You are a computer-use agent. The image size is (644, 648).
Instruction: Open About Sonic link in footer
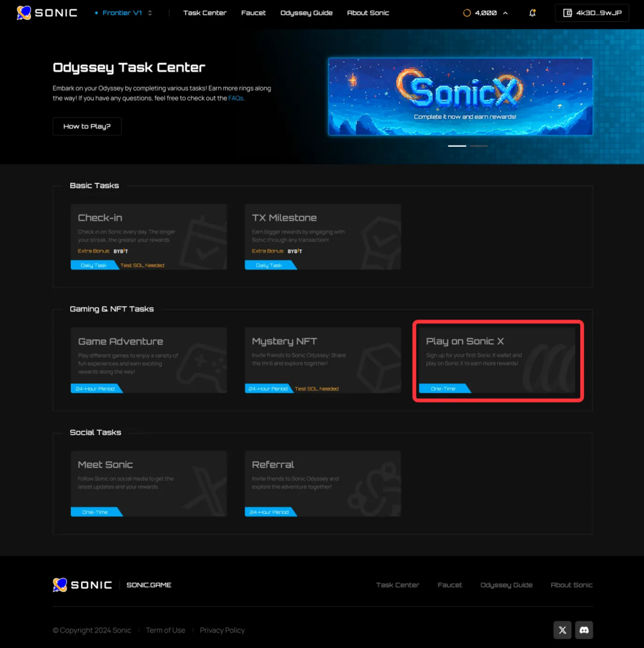coord(571,585)
